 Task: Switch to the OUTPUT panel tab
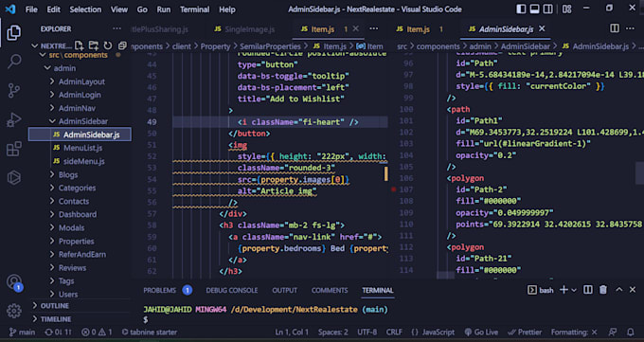click(285, 290)
